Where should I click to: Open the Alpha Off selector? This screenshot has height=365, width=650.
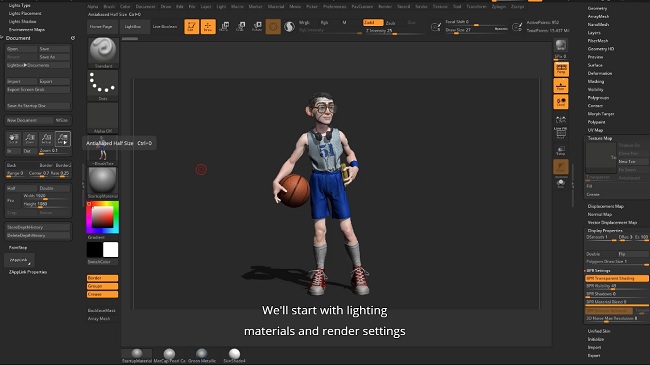pyautogui.click(x=103, y=118)
